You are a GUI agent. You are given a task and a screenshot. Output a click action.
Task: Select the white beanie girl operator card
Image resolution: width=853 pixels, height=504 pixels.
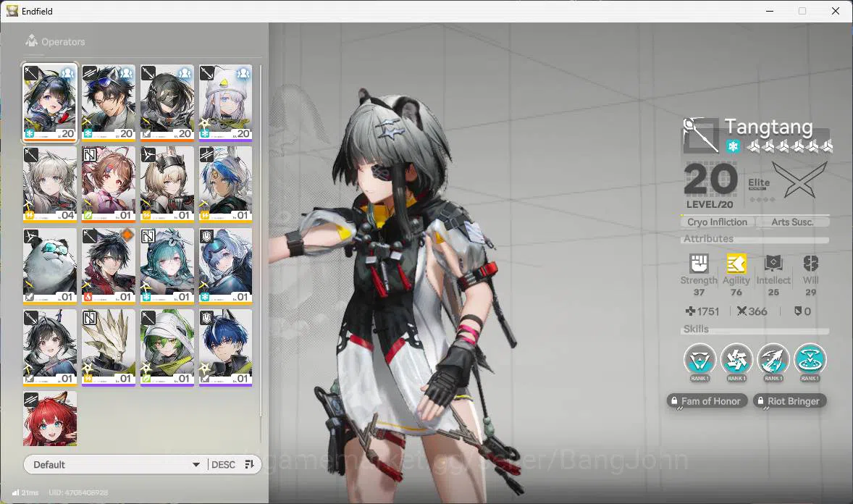point(226,103)
